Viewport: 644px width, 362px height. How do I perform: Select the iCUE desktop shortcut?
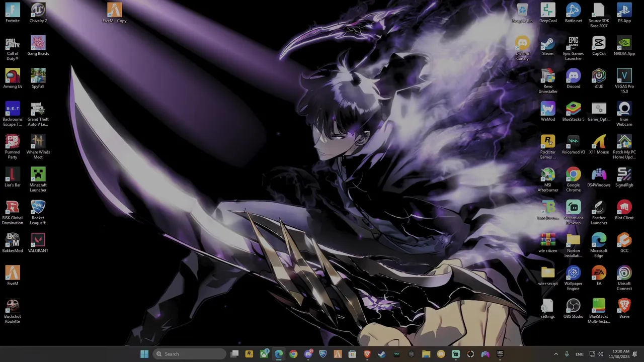(x=599, y=78)
